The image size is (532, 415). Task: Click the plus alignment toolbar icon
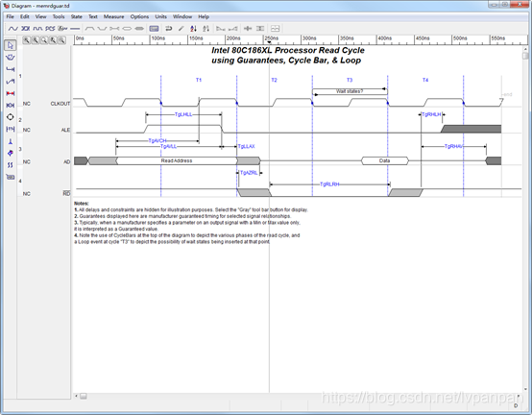tap(248, 29)
